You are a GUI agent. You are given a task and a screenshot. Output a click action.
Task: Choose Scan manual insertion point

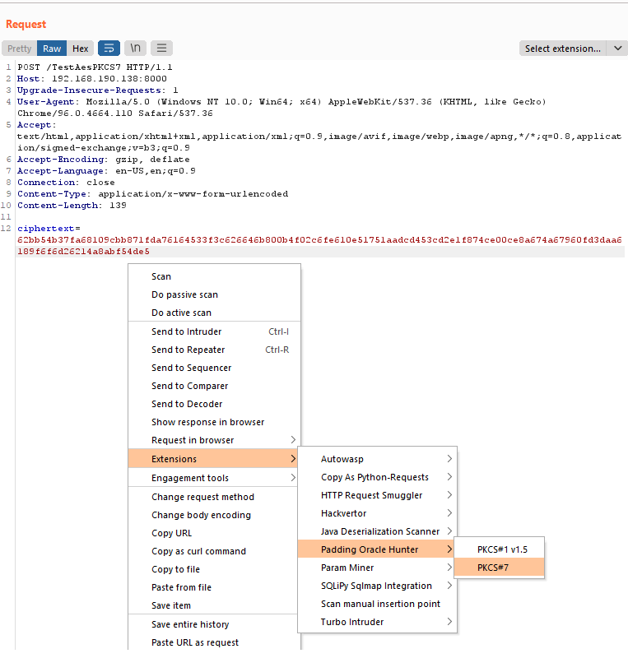pyautogui.click(x=377, y=604)
